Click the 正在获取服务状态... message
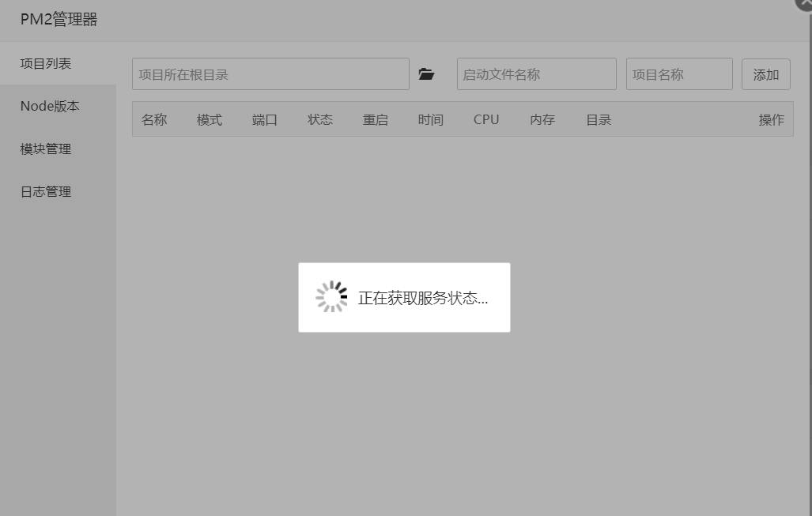Image resolution: width=812 pixels, height=516 pixels. (x=422, y=298)
